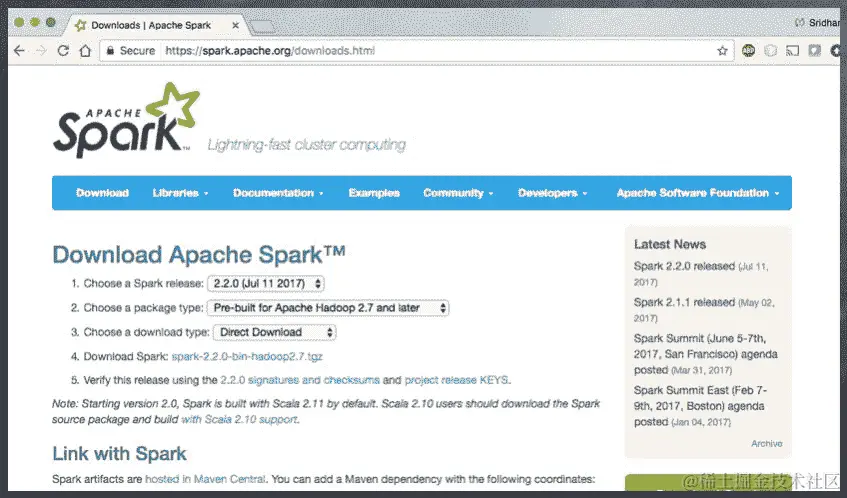This screenshot has width=847, height=498.
Task: Open the Download nav item
Action: 102,193
